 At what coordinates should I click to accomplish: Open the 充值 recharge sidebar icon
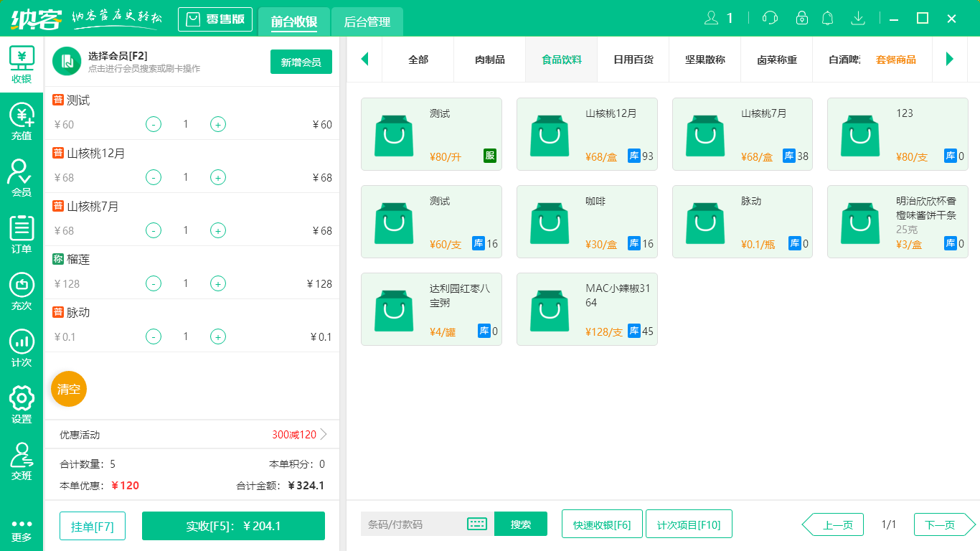[22, 118]
